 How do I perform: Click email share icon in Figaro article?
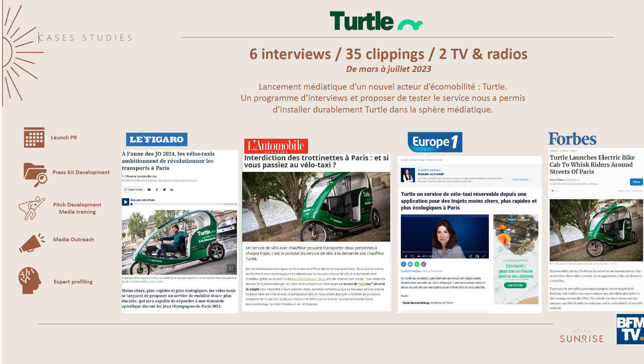[x=149, y=189]
